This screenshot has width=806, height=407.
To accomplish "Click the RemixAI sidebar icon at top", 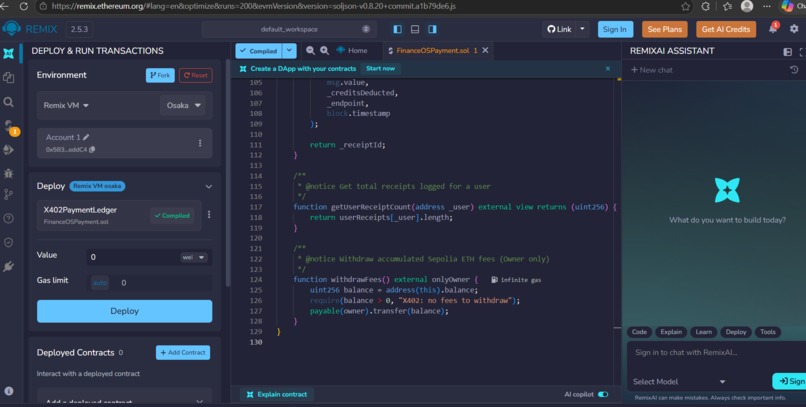I will coord(9,53).
